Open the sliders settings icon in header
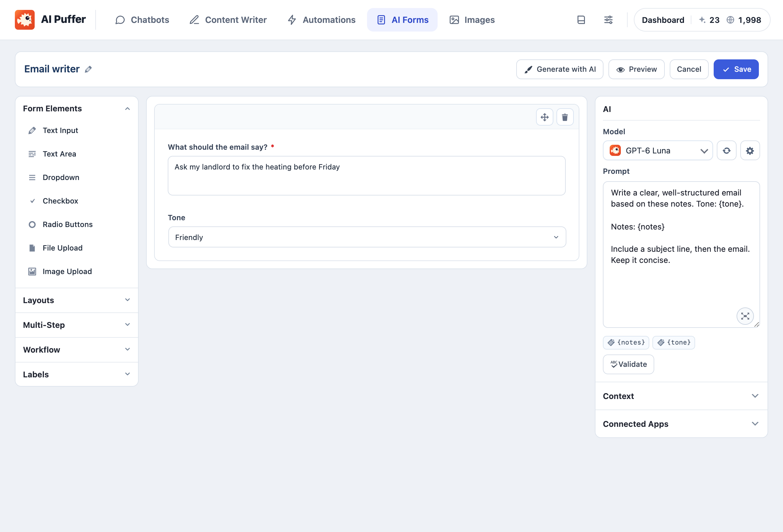This screenshot has width=783, height=532. (608, 20)
